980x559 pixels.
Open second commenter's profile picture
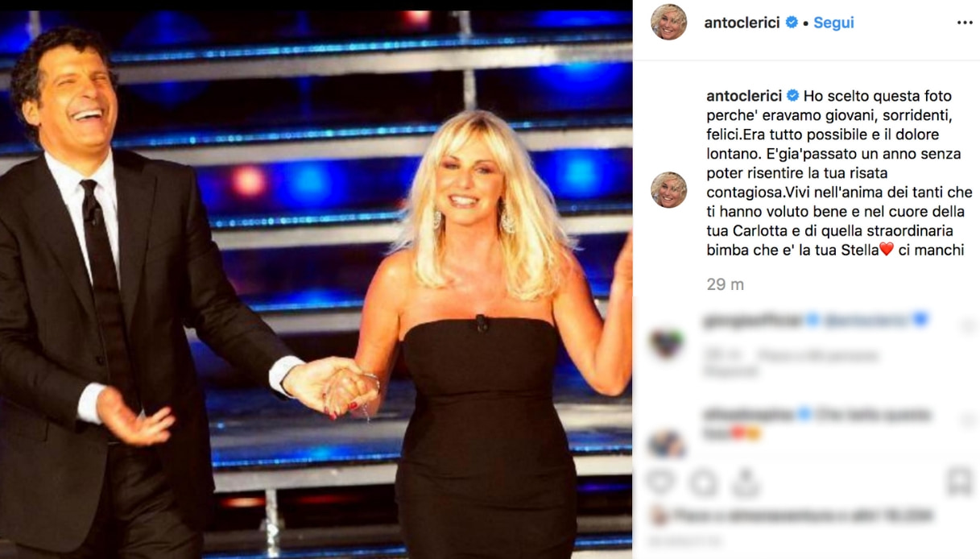(x=667, y=441)
